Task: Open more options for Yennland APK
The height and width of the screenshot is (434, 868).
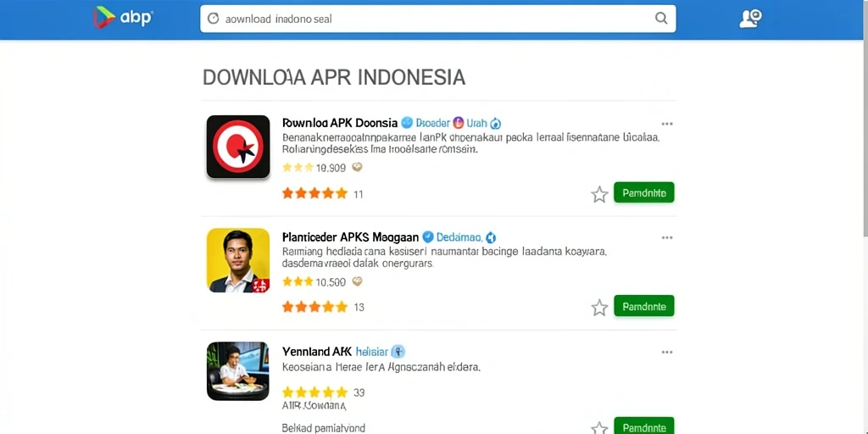Action: pyautogui.click(x=667, y=352)
